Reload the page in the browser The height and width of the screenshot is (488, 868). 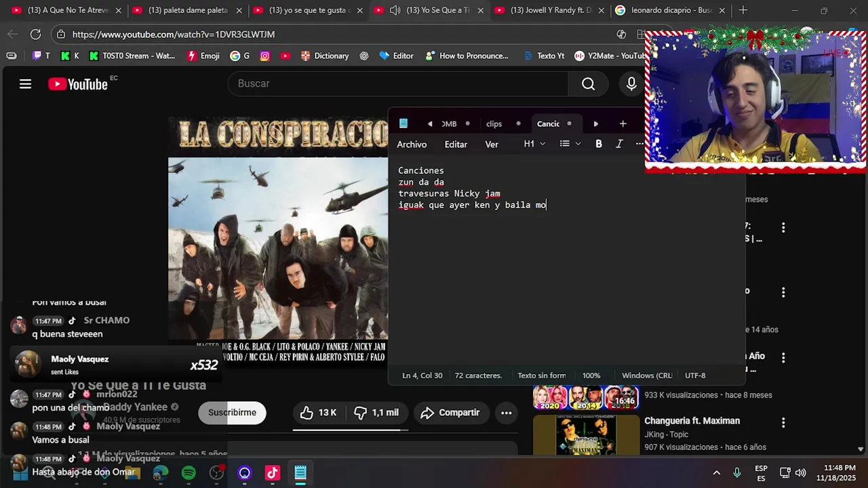pos(35,34)
